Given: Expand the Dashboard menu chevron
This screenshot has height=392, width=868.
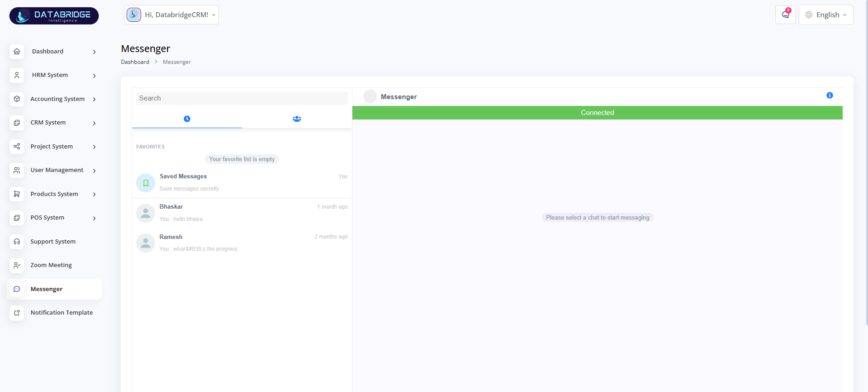Looking at the screenshot, I should (x=94, y=52).
